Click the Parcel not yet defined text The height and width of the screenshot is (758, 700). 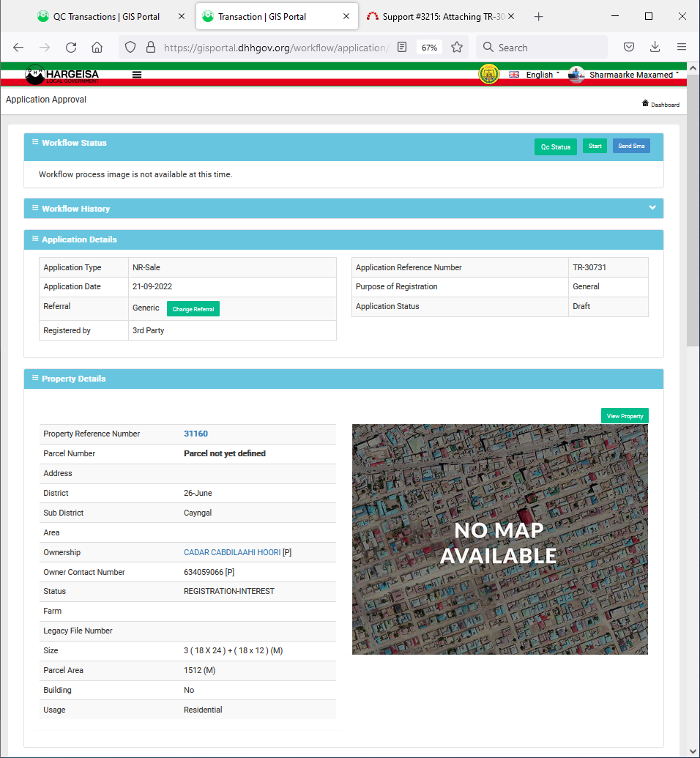225,453
